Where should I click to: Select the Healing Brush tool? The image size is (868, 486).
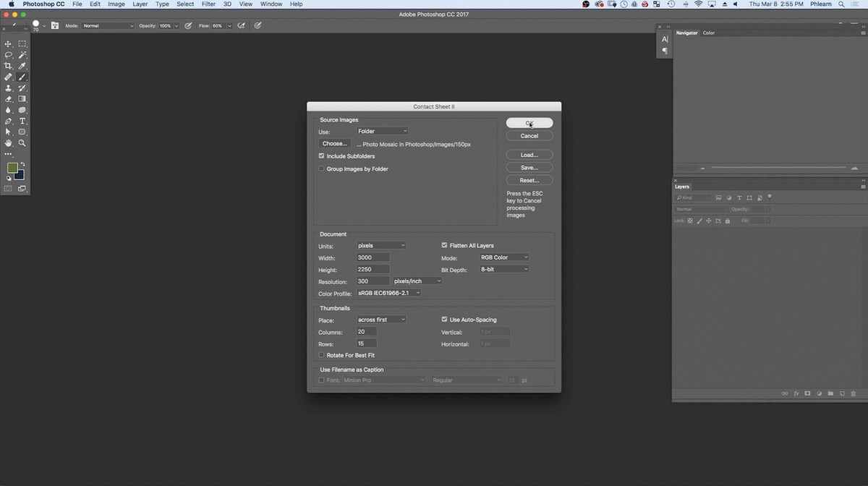9,77
